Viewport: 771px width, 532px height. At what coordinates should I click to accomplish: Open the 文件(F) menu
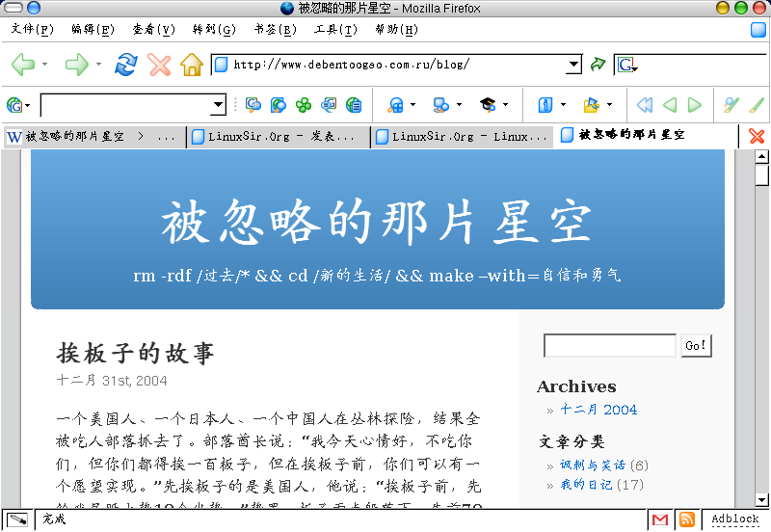pyautogui.click(x=33, y=30)
